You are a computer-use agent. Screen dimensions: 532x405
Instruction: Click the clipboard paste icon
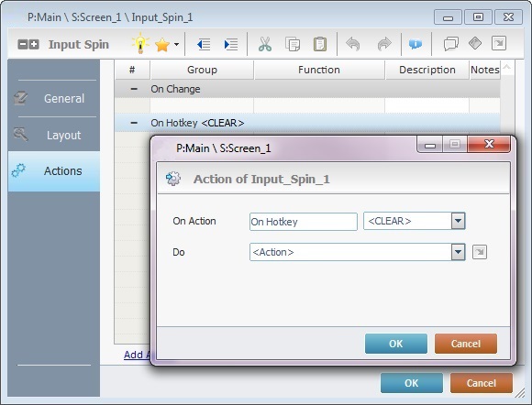(x=320, y=44)
